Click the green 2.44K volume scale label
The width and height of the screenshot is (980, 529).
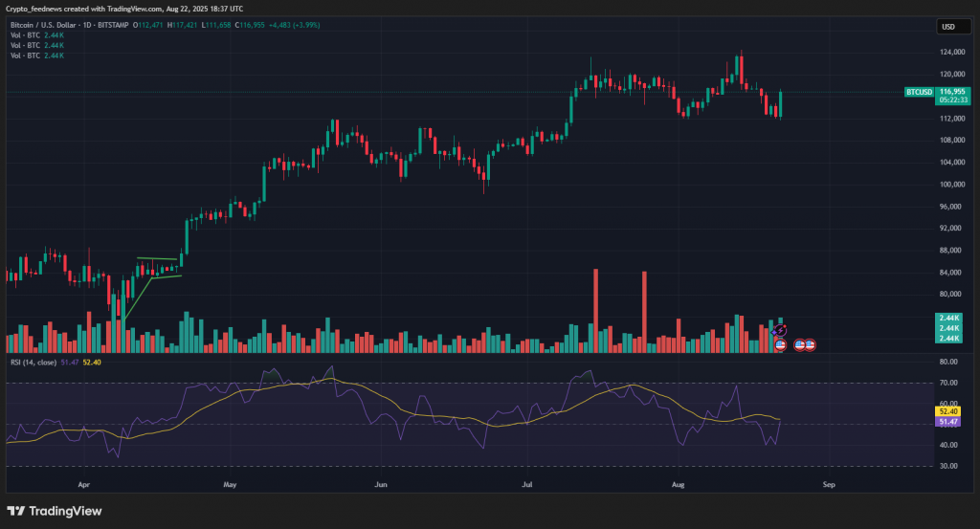tap(948, 318)
